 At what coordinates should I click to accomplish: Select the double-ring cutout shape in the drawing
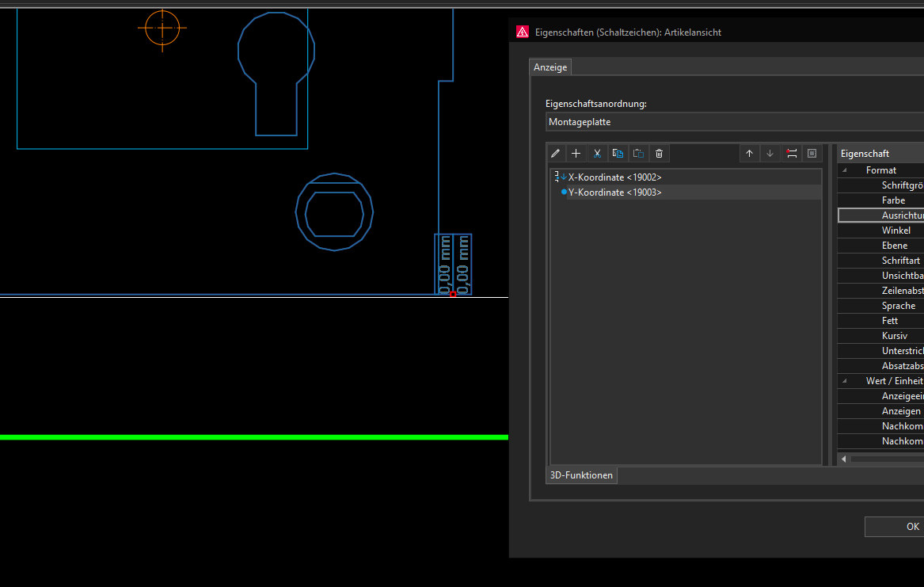tap(334, 212)
